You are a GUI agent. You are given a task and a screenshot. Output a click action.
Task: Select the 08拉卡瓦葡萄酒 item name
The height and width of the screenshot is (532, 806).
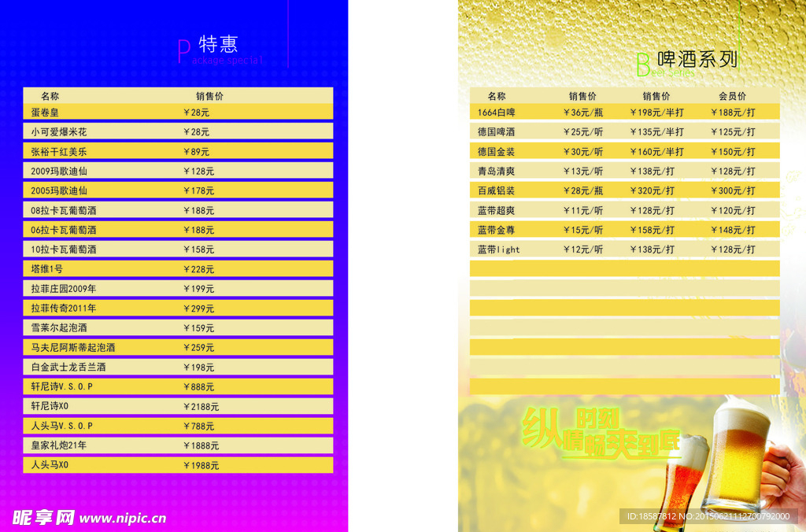tap(63, 210)
